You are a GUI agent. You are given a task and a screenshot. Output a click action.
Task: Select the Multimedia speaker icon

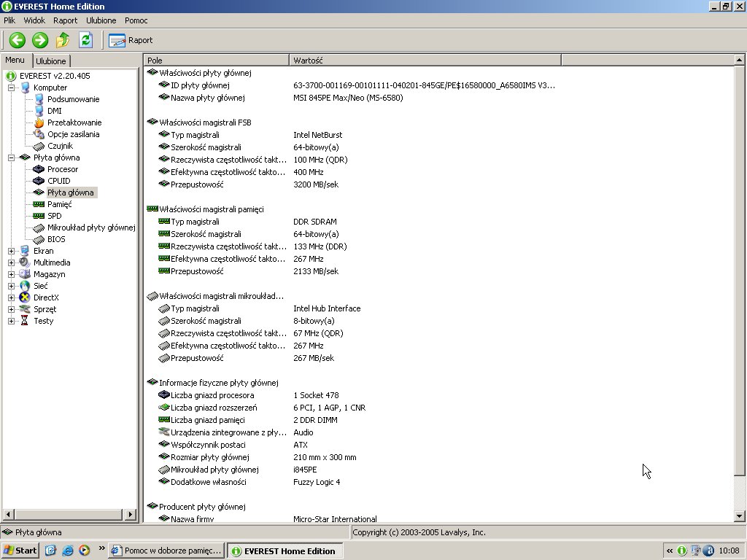point(25,262)
